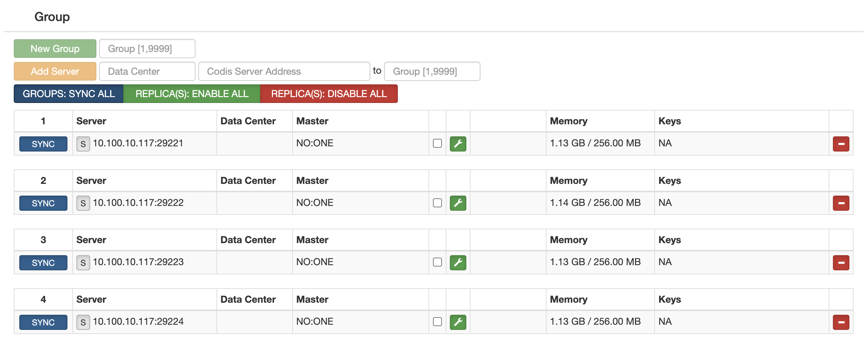This screenshot has width=868, height=354.
Task: Tick the checkbox in group 4 server row
Action: (x=437, y=322)
